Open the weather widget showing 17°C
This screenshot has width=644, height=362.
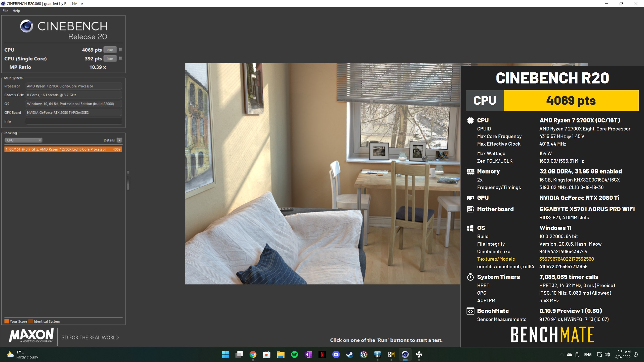(x=23, y=354)
